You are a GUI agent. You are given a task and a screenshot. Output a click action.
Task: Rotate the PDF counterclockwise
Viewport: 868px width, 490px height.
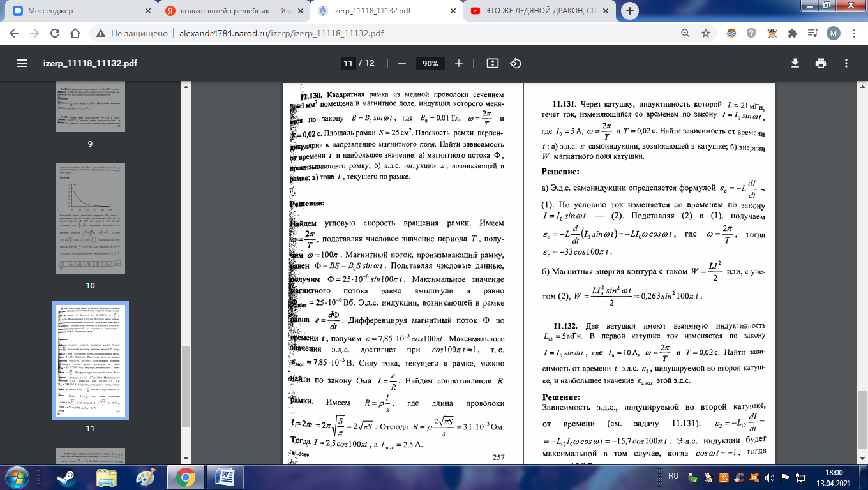click(x=516, y=63)
